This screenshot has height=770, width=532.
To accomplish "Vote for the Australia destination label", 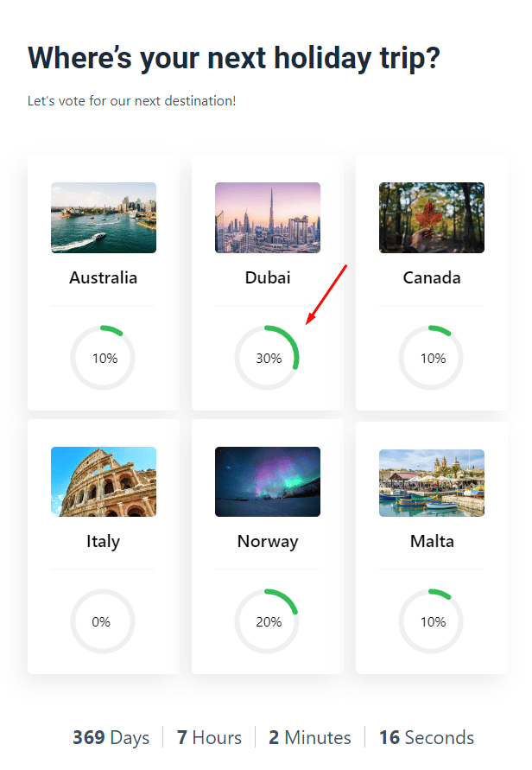I will [x=103, y=277].
